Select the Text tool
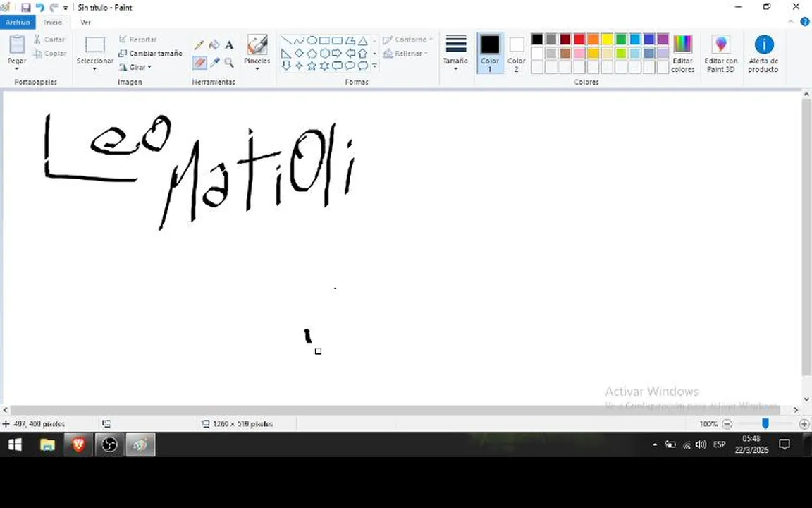 pos(229,45)
